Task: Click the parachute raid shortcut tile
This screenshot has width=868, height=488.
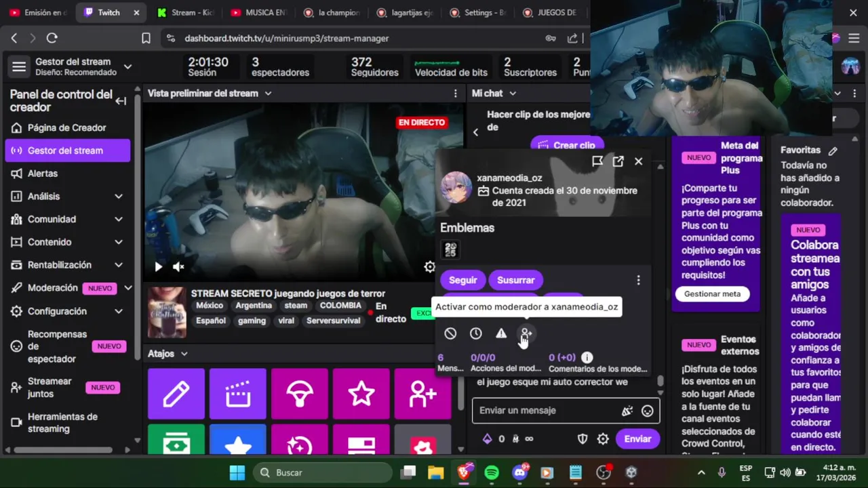Action: coord(300,394)
